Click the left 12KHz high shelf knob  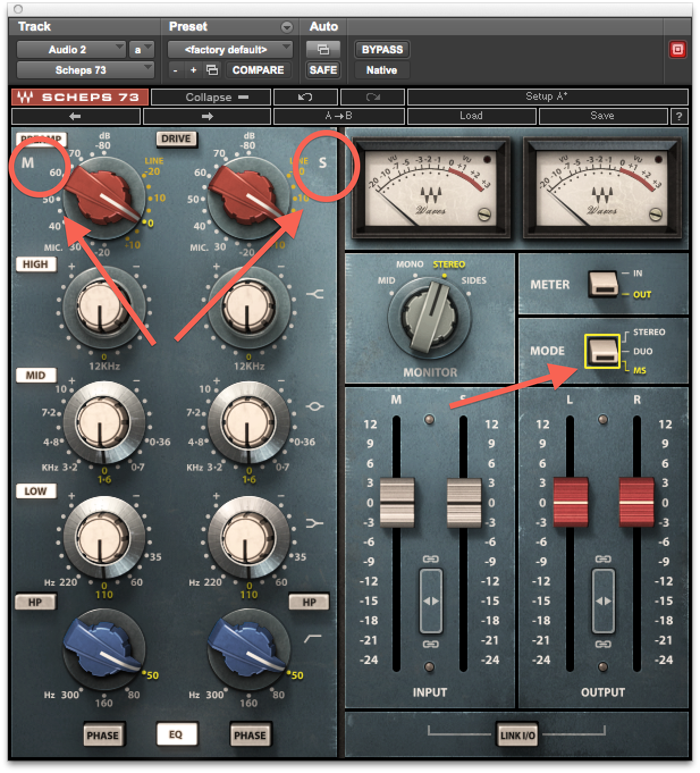pyautogui.click(x=103, y=306)
